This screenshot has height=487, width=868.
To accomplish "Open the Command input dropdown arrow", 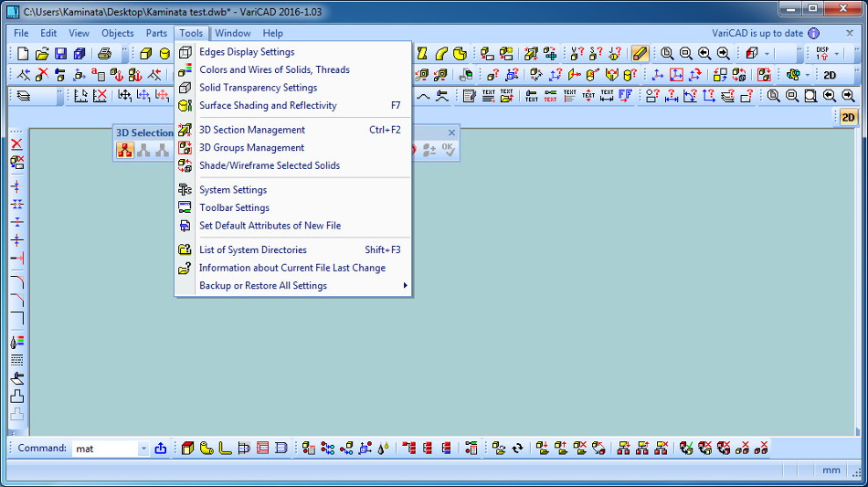I will [x=143, y=449].
